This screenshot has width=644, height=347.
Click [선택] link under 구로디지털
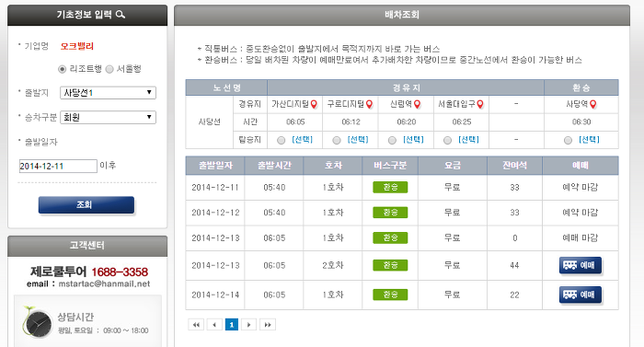click(x=358, y=140)
